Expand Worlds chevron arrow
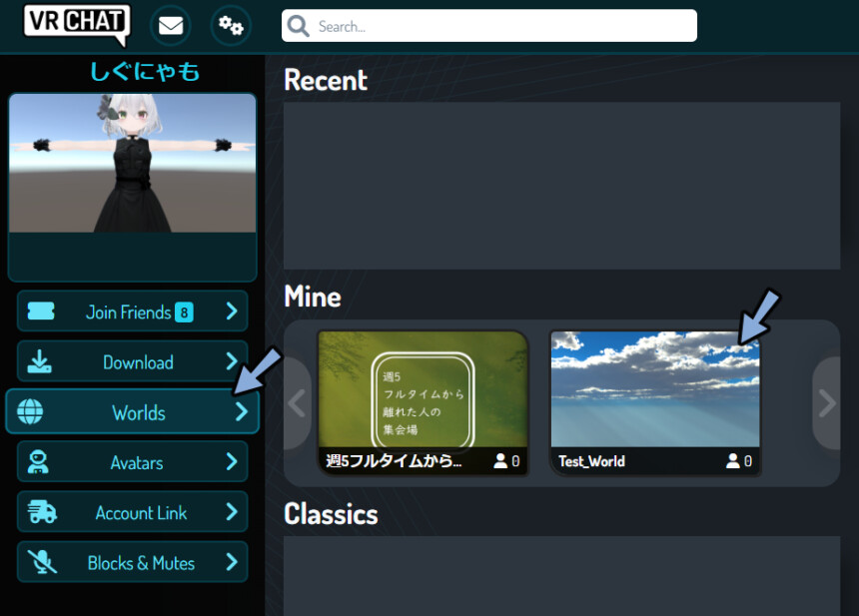This screenshot has height=616, width=859. tap(242, 411)
